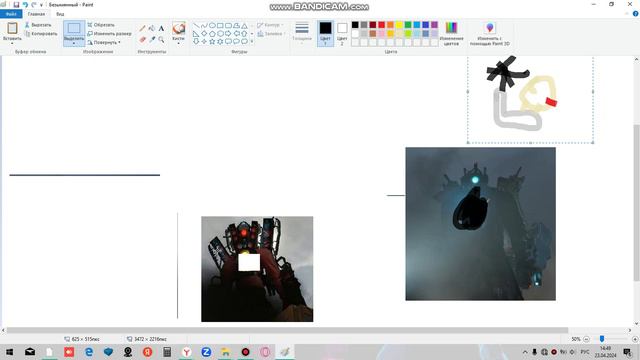Click the Undo arrow in title bar
Viewport: 640px width, 360px height.
pyautogui.click(x=25, y=4)
